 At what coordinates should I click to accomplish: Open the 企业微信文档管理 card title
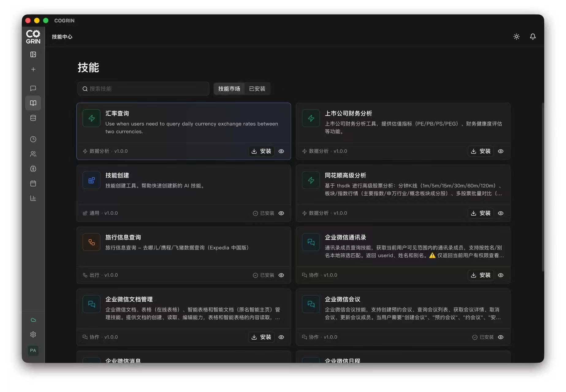pos(129,299)
